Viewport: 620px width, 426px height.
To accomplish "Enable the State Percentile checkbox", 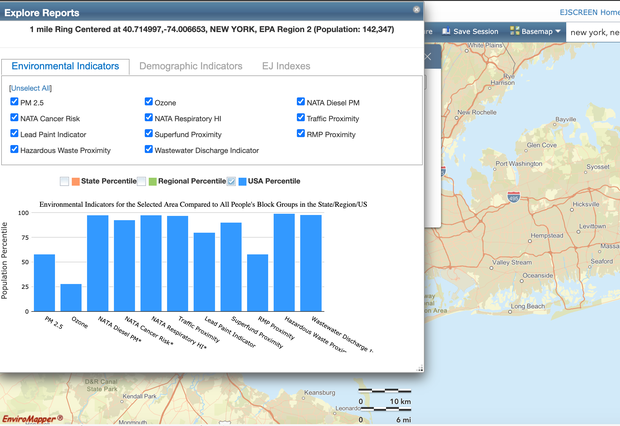I will (64, 181).
